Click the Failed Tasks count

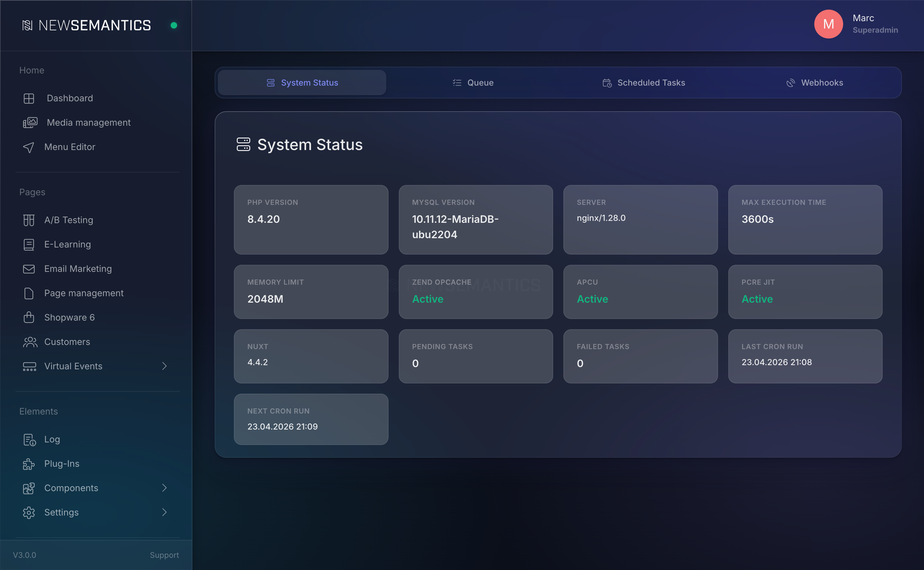580,364
